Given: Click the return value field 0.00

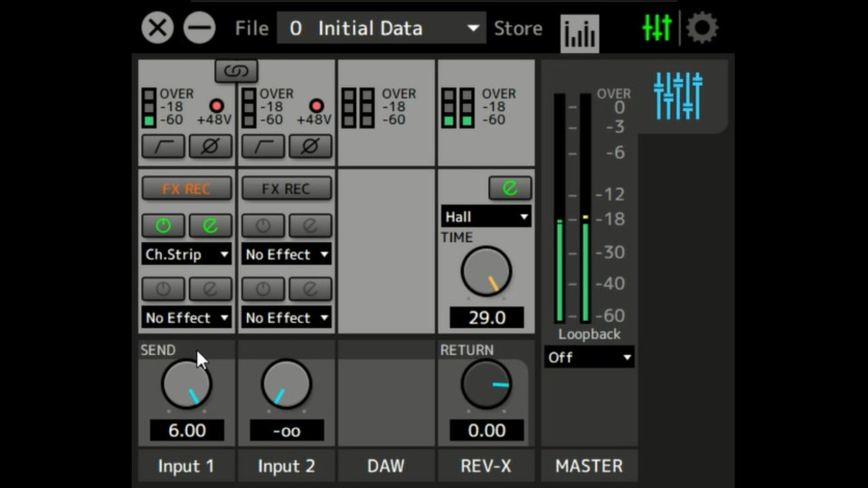Looking at the screenshot, I should pyautogui.click(x=486, y=430).
